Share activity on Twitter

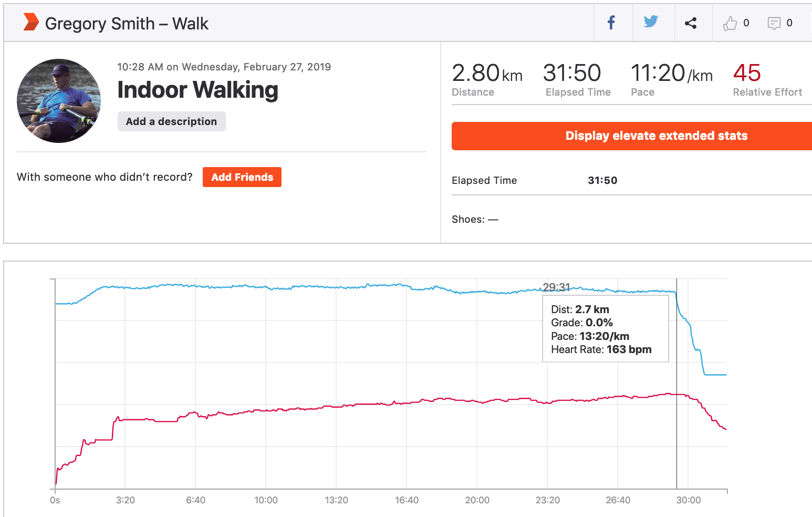tap(651, 22)
